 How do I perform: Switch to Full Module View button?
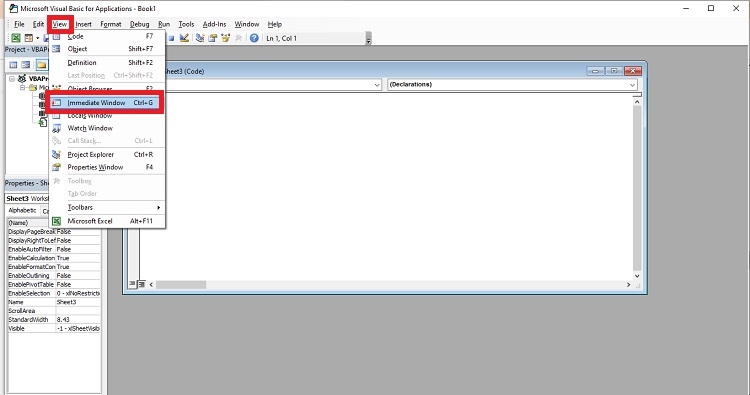coord(142,284)
